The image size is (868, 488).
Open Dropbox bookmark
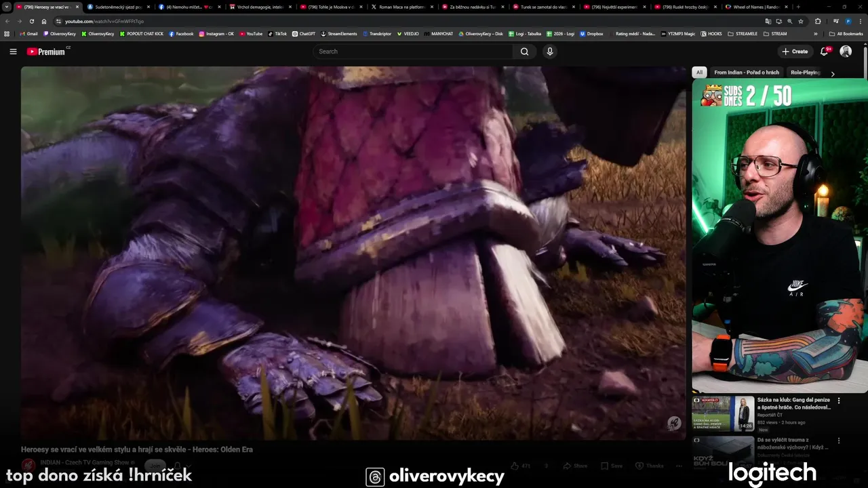point(592,33)
